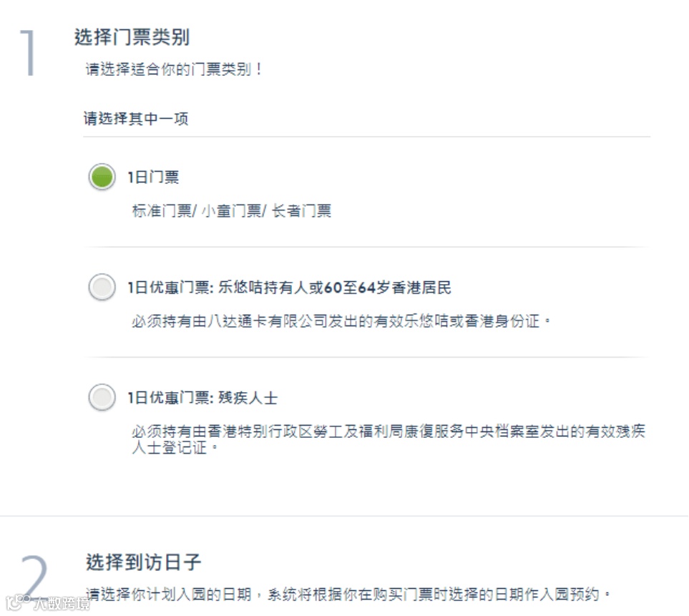Click the 乐悠咭持有人或60至64岁香港居民 option label
This screenshot has width=689, height=616.
[x=289, y=288]
